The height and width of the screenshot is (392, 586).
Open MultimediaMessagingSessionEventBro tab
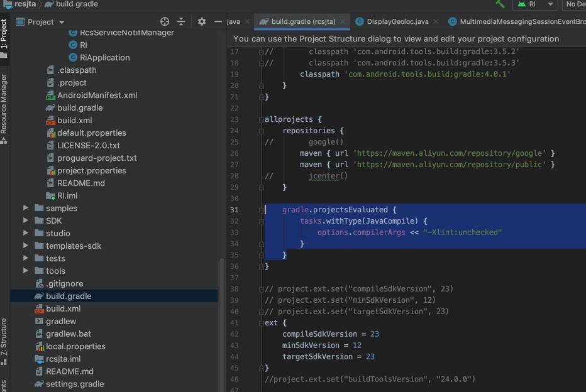click(x=522, y=21)
